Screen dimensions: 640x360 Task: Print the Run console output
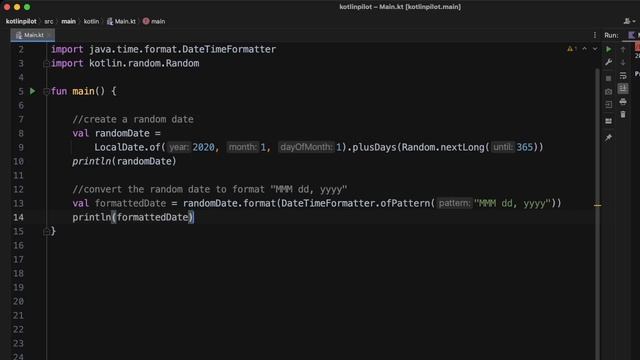pos(623,102)
